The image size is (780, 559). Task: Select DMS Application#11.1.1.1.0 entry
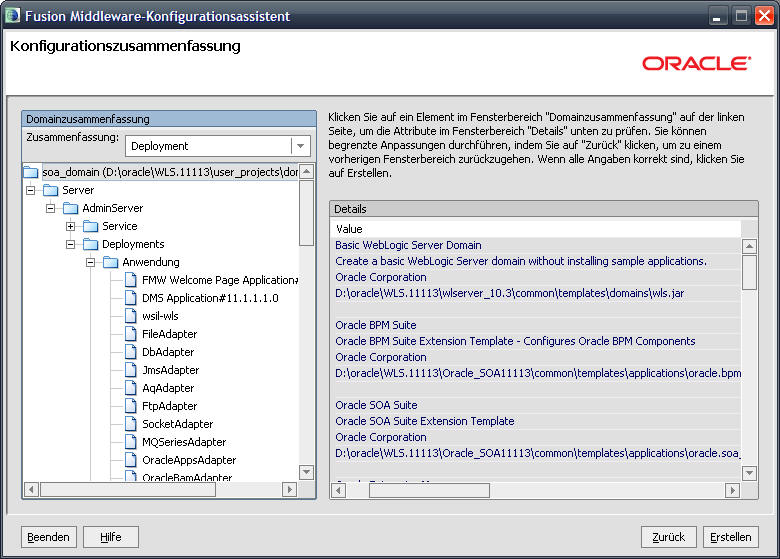coord(210,298)
